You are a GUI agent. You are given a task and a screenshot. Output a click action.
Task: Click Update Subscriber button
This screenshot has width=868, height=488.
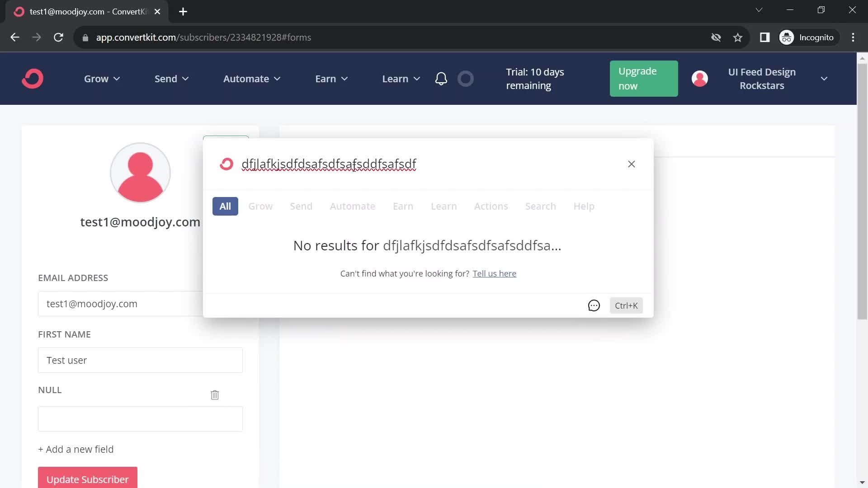coord(88,479)
